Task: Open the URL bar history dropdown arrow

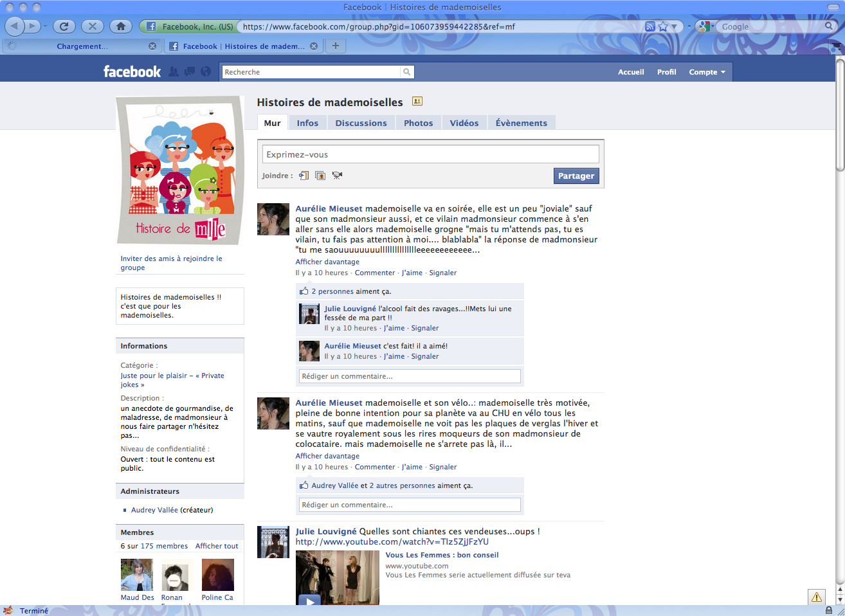Action: [x=675, y=27]
